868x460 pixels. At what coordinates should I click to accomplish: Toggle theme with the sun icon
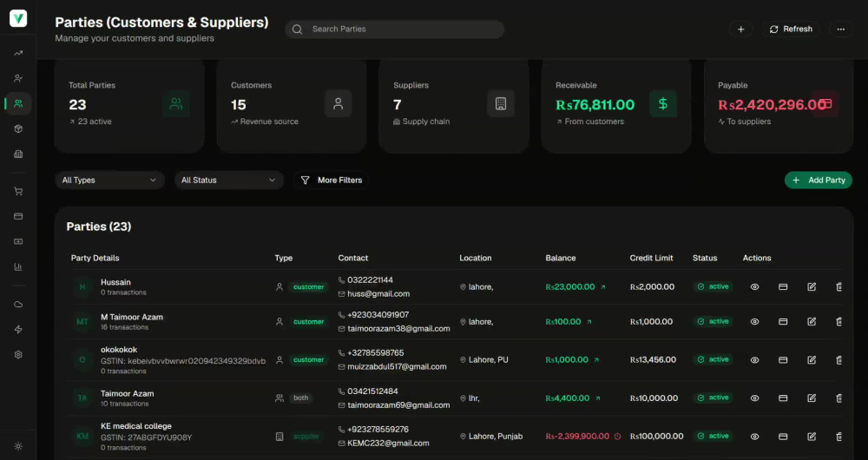pyautogui.click(x=18, y=446)
